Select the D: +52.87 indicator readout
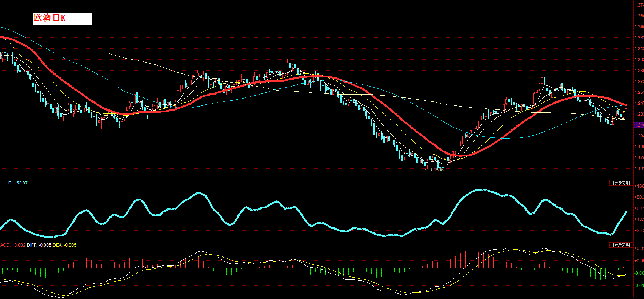The width and height of the screenshot is (644, 299). [18, 183]
